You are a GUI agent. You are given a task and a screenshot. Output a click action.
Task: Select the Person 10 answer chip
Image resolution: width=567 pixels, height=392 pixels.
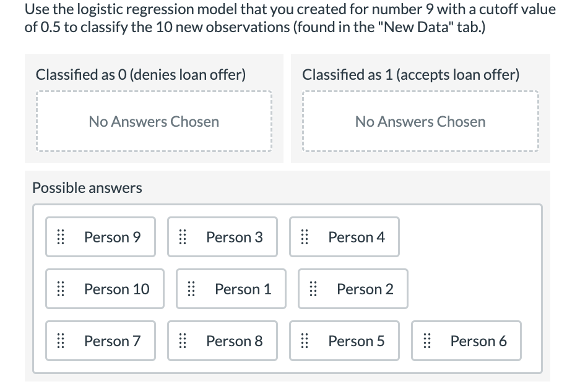104,289
